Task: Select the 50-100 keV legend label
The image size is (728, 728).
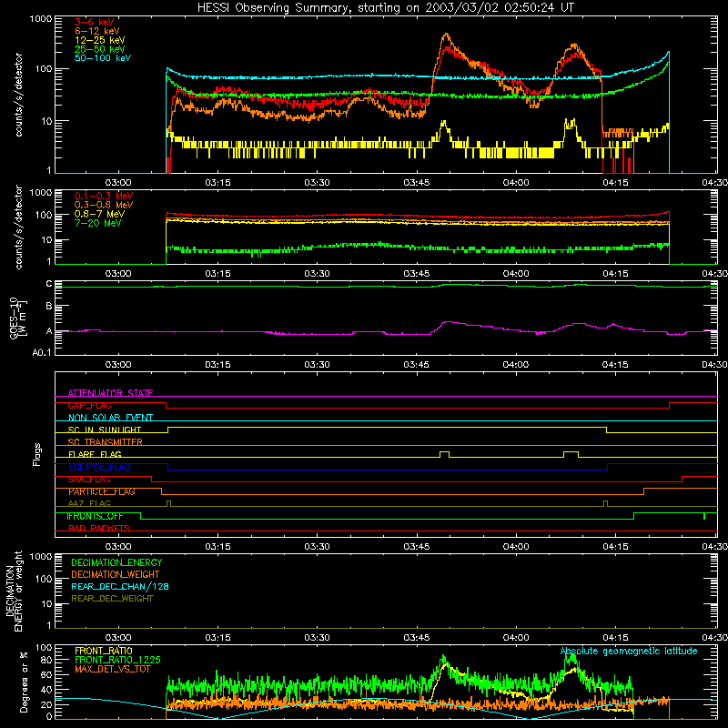Action: (x=103, y=58)
